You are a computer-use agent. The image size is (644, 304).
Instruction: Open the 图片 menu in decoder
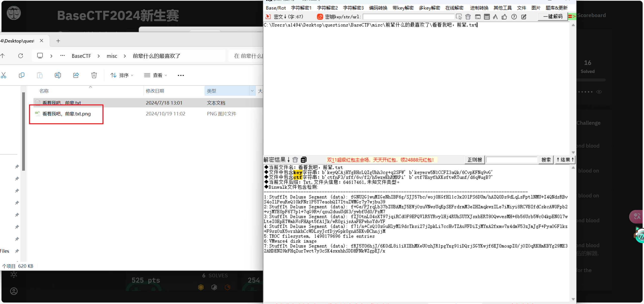(536, 8)
